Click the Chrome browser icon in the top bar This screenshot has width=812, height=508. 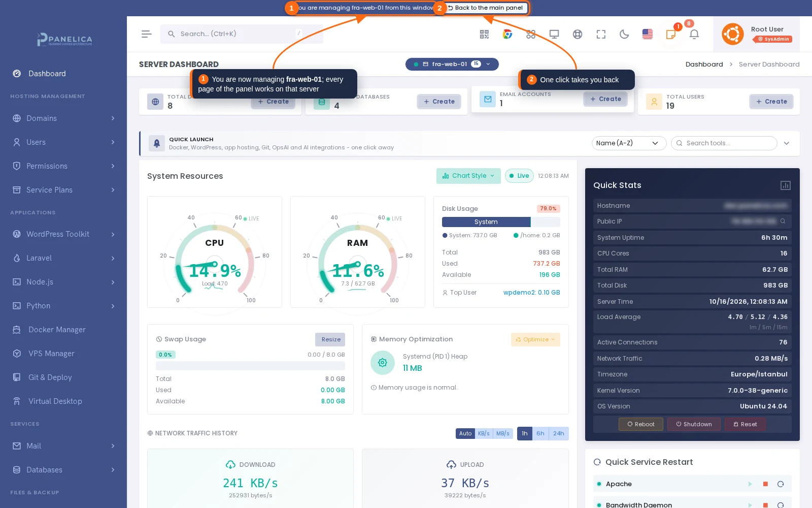click(x=507, y=34)
